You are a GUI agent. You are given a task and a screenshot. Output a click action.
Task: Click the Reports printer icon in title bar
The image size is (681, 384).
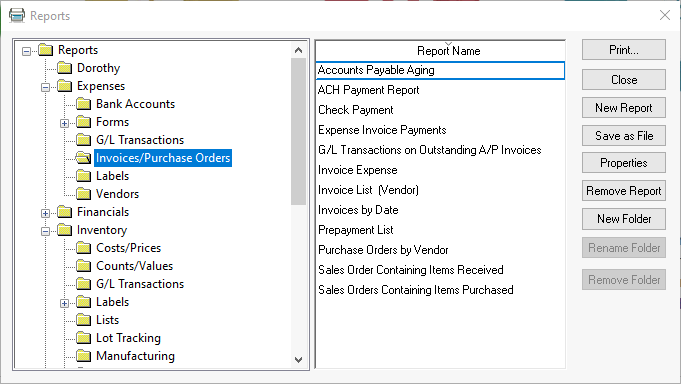[x=17, y=16]
